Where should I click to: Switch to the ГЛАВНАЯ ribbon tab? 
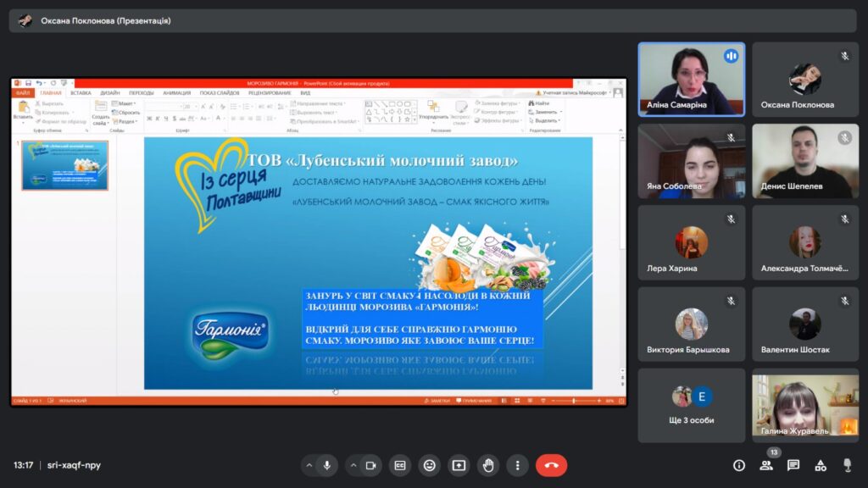point(50,93)
